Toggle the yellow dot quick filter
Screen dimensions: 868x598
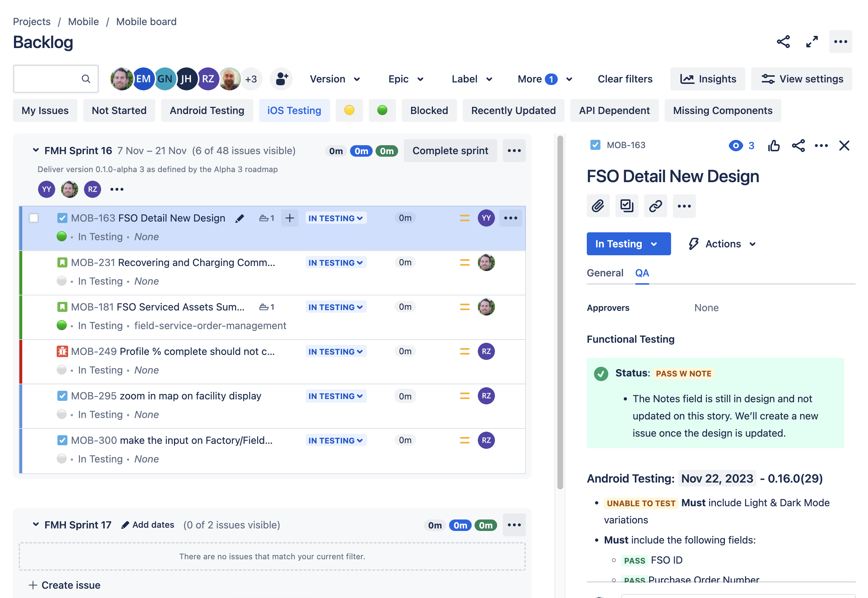coord(349,110)
